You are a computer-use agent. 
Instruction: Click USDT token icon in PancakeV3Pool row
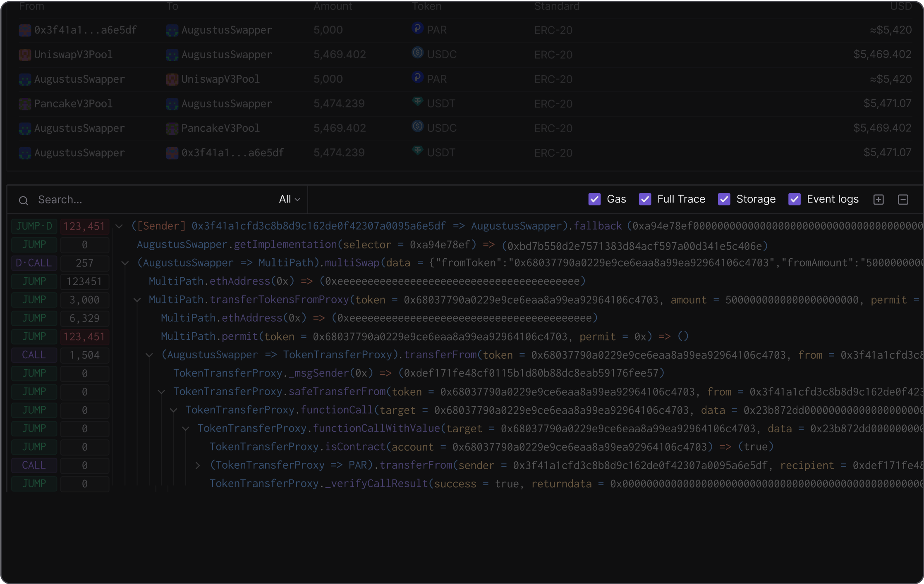pyautogui.click(x=417, y=102)
